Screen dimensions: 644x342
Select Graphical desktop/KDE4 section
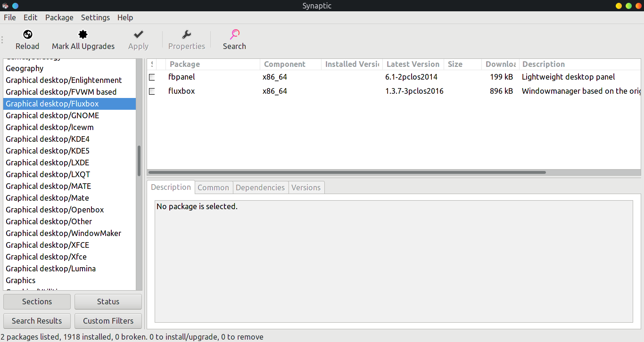pyautogui.click(x=69, y=139)
